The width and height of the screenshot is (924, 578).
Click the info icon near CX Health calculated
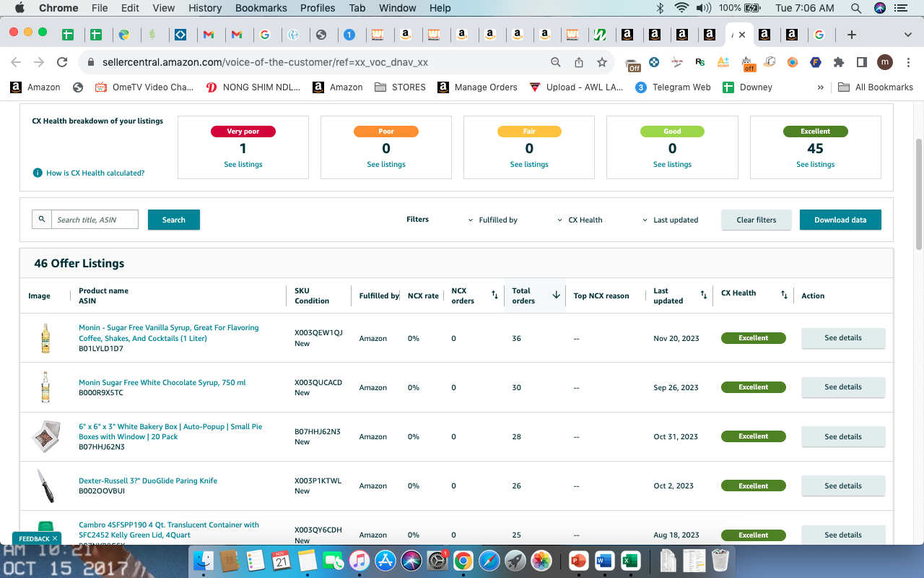(x=38, y=173)
